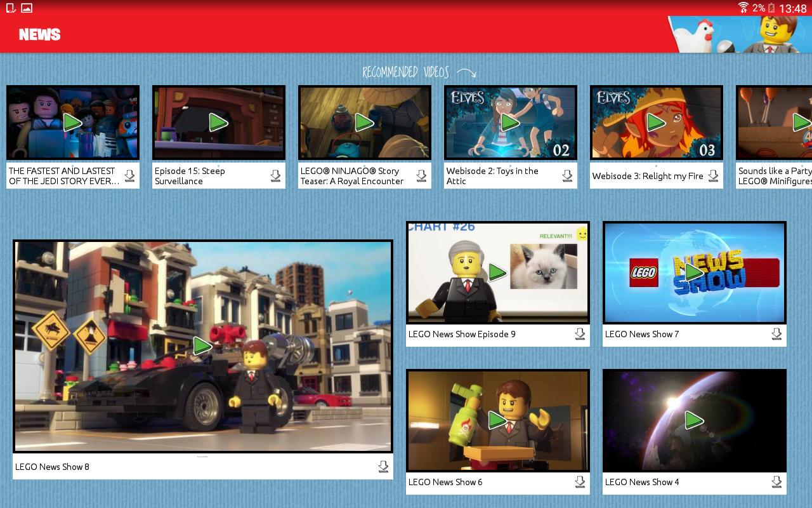Download Episode 15: Steep Surveillance
Screen dimensions: 812x508
click(275, 176)
